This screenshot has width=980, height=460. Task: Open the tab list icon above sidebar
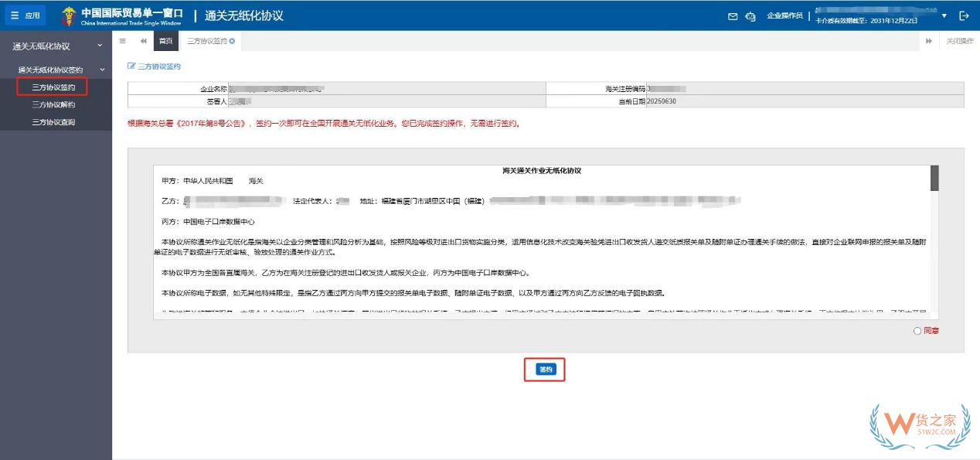tap(121, 41)
